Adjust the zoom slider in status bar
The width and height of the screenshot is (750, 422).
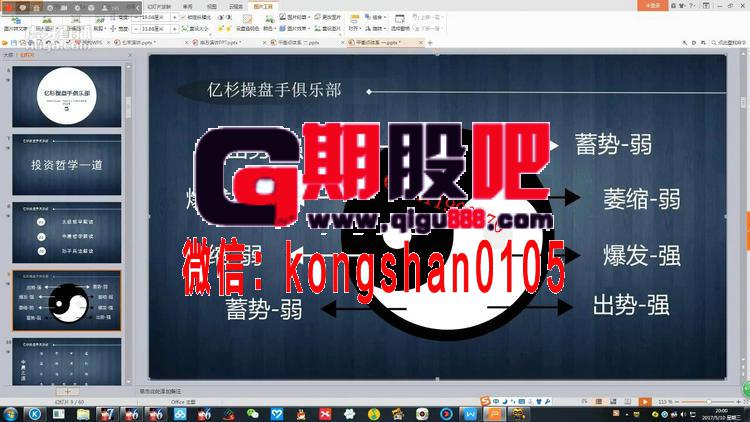point(708,402)
